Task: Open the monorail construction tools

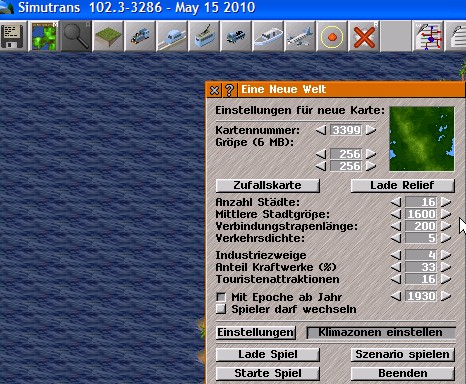Action: [x=172, y=36]
